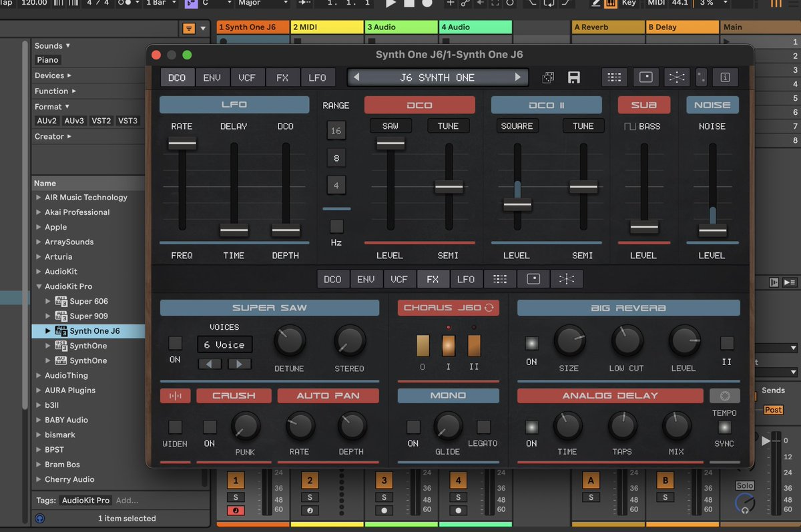The height and width of the screenshot is (532, 801).
Task: Click the play button in Ableton transport
Action: (x=391, y=3)
